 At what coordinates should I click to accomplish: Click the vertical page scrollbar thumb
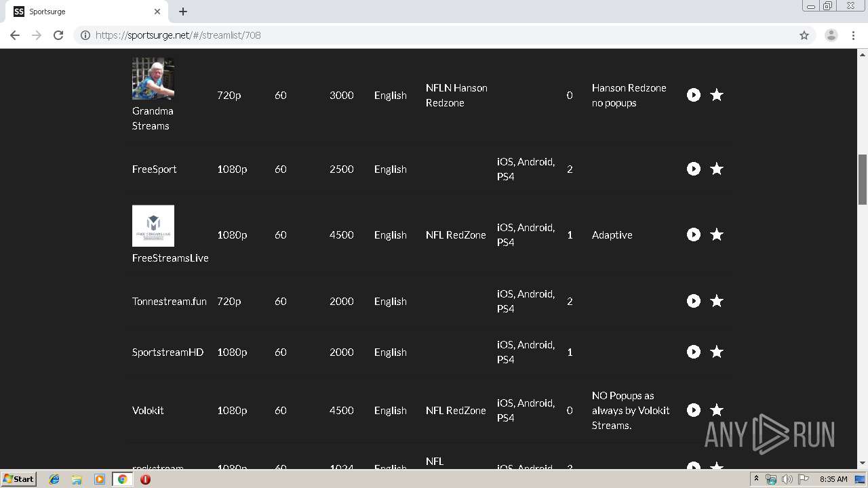(x=863, y=180)
